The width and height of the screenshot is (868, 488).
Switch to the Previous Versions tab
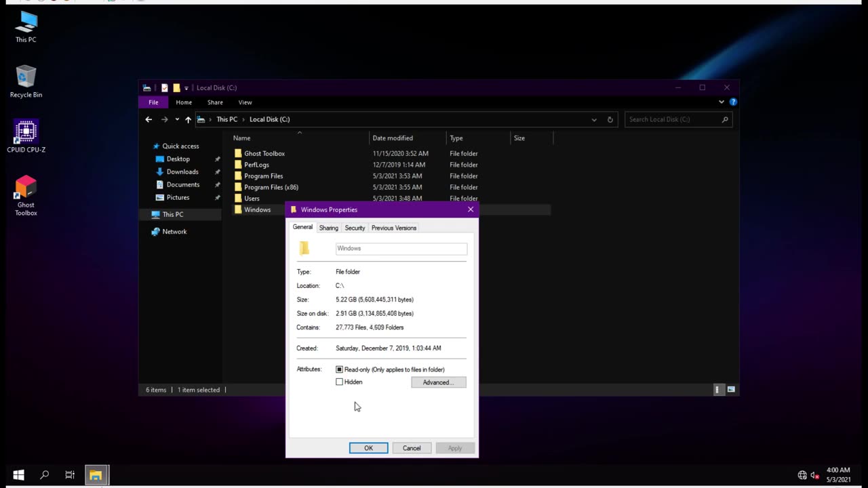(394, 228)
